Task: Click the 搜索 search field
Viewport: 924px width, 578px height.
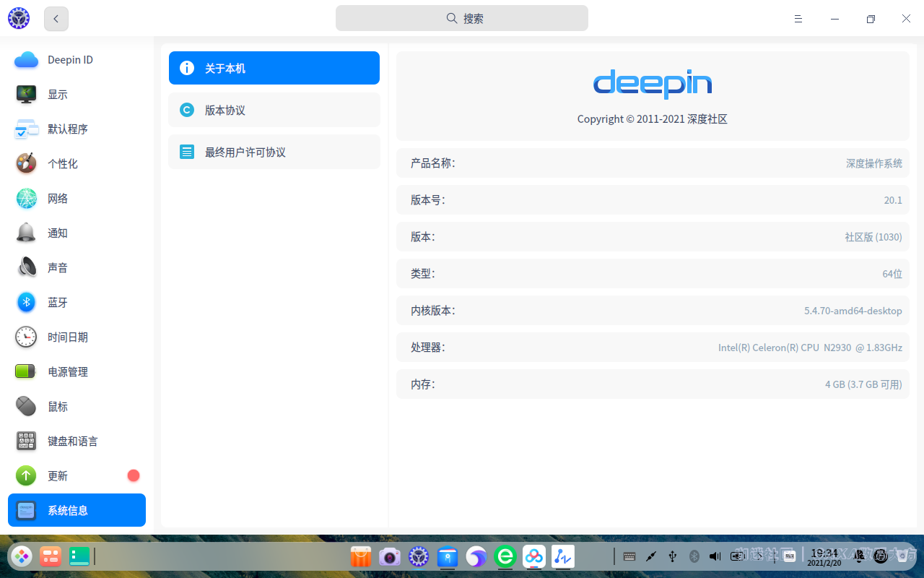Action: 462,19
